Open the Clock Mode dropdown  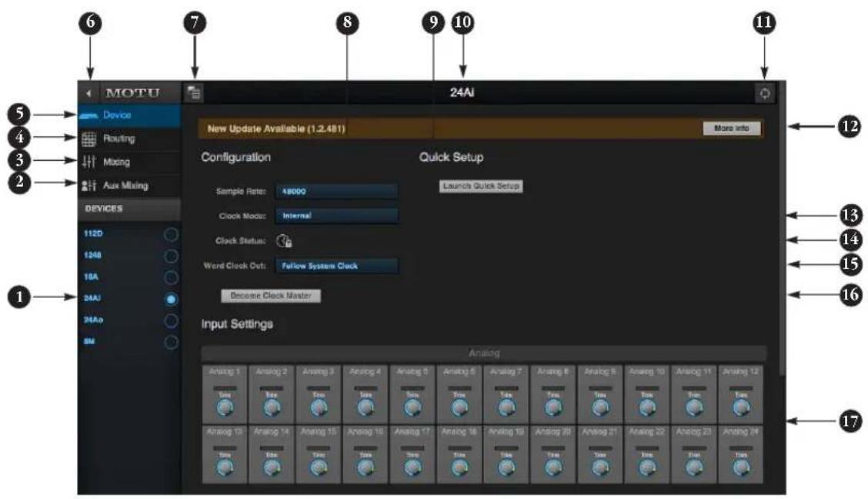(x=336, y=216)
